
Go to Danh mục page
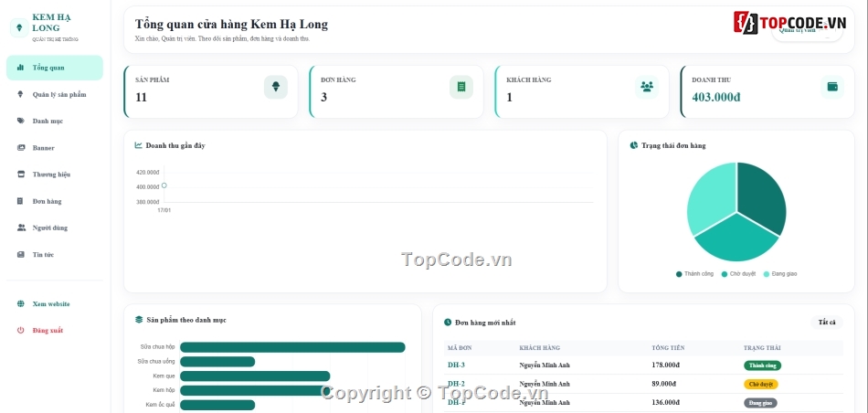coord(54,121)
